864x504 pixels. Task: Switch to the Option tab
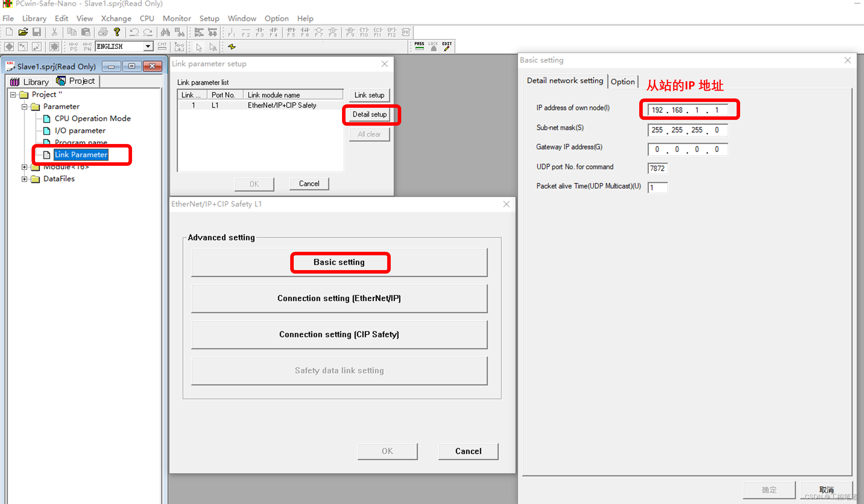622,81
